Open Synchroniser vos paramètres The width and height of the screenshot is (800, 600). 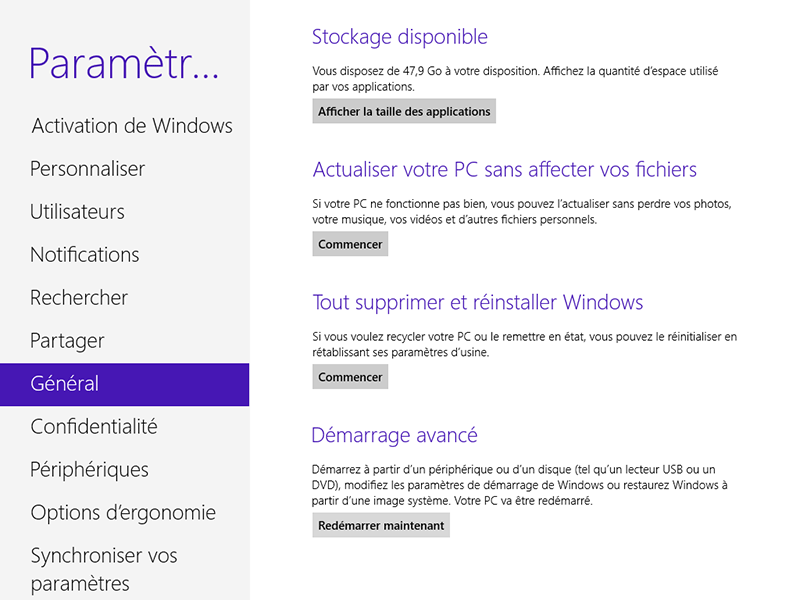point(104,569)
